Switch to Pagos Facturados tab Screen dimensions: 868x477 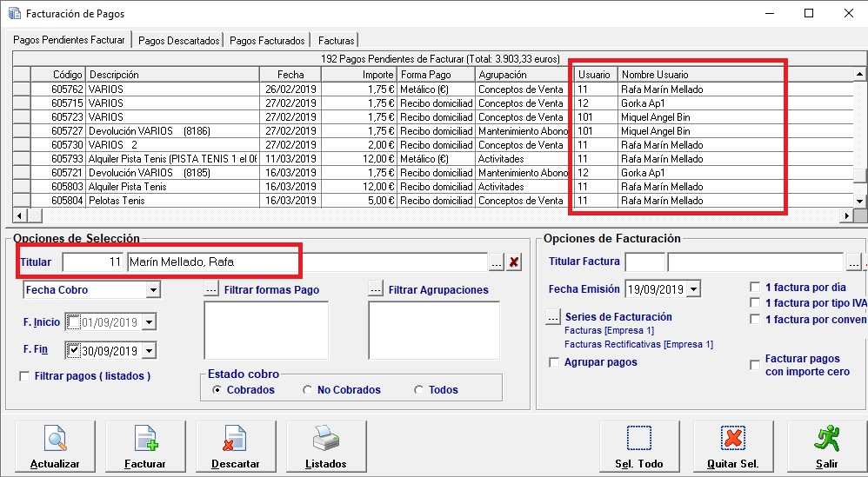point(267,40)
